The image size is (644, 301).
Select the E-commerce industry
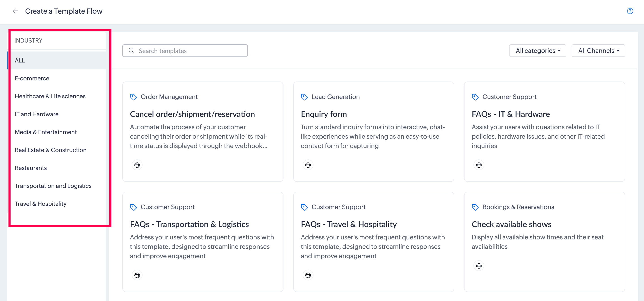[x=56, y=78]
